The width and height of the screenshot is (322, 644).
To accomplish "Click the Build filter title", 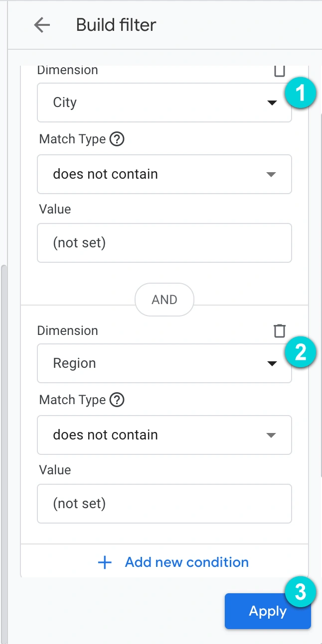I will pyautogui.click(x=116, y=25).
